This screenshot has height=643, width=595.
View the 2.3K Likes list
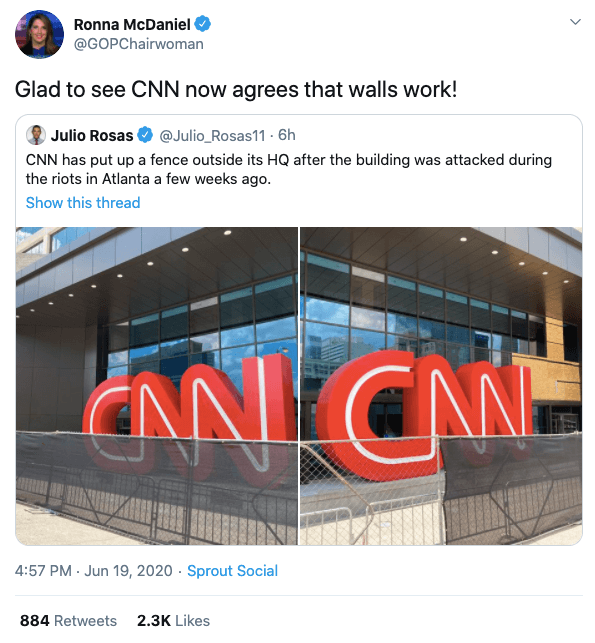click(x=173, y=620)
